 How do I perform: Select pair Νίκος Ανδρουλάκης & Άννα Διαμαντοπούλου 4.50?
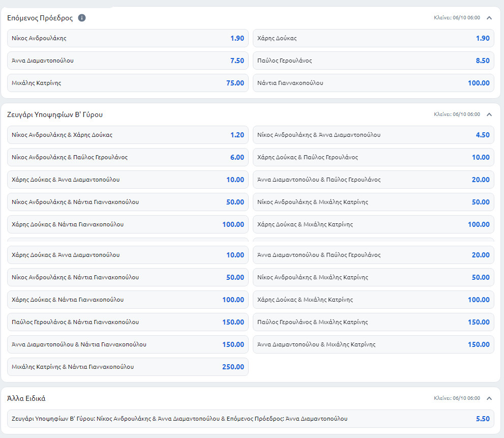(x=373, y=135)
